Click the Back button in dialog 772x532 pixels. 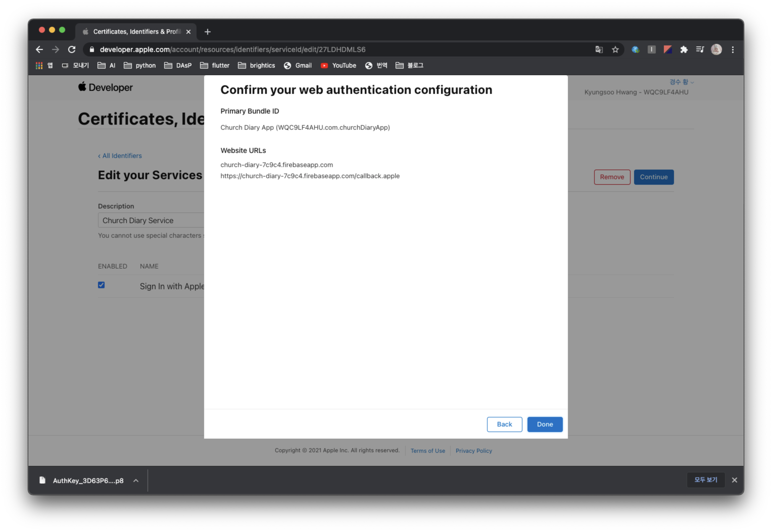[x=504, y=424]
